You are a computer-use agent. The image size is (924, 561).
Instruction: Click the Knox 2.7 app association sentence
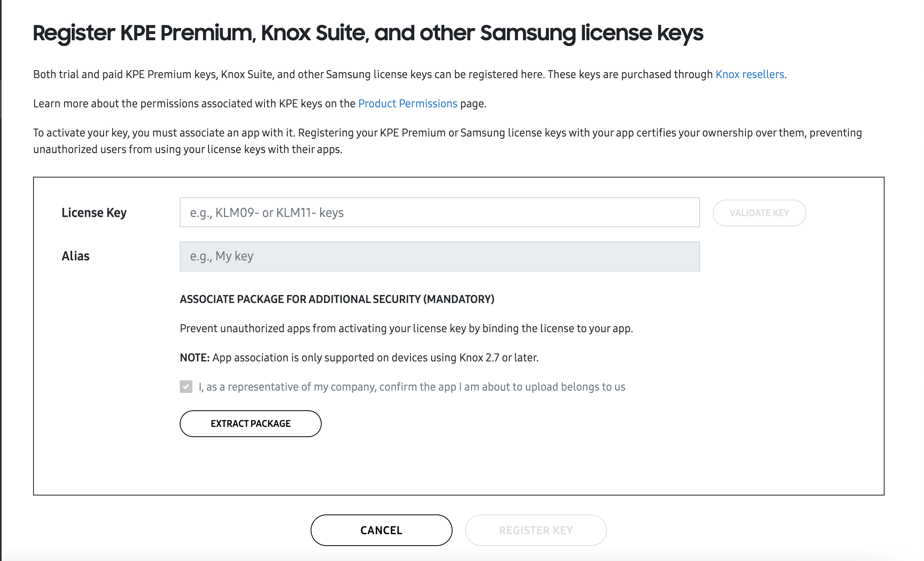pyautogui.click(x=375, y=358)
